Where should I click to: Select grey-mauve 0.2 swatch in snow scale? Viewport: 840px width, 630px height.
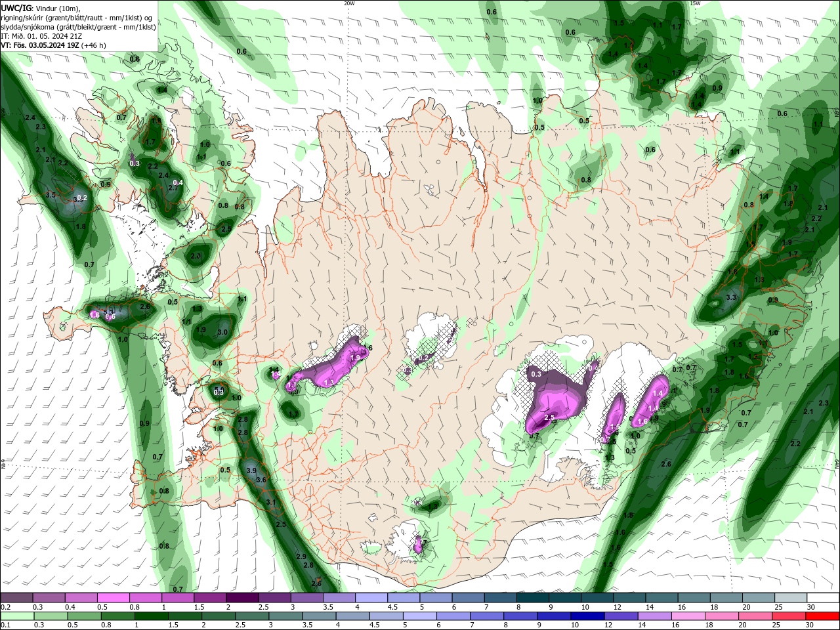click(16, 598)
